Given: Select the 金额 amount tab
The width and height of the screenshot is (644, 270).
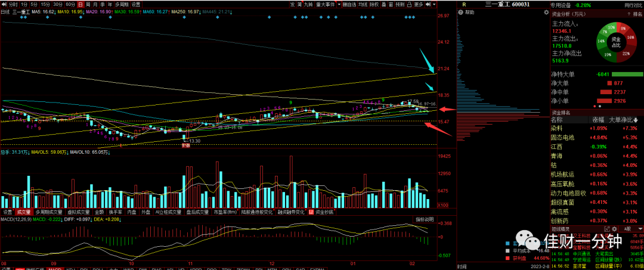Looking at the screenshot, I should 99,213.
